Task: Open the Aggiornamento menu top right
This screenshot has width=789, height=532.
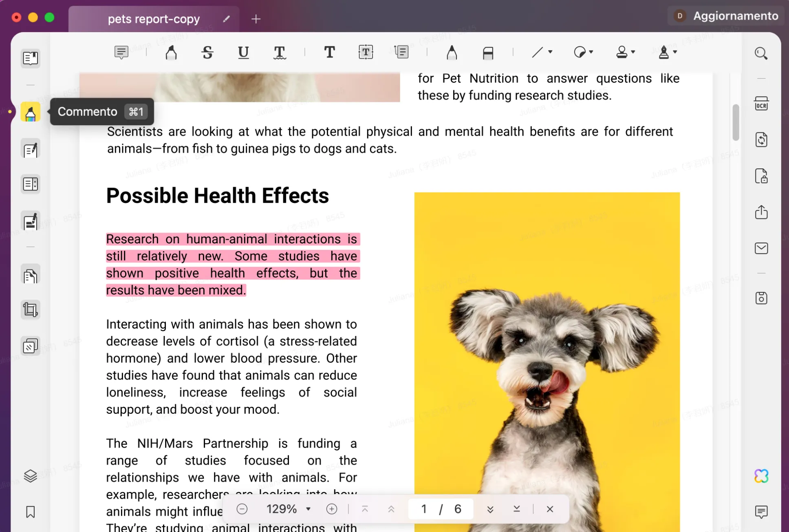Action: click(724, 15)
